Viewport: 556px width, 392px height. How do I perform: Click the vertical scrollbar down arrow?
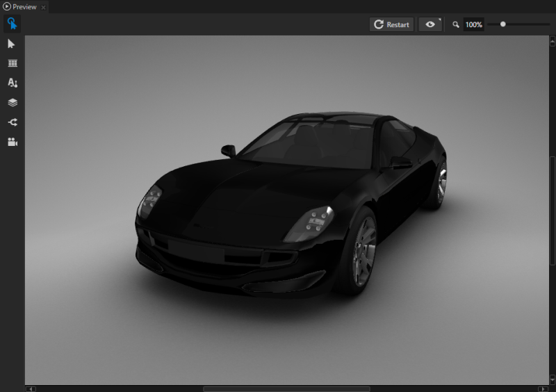click(x=553, y=380)
